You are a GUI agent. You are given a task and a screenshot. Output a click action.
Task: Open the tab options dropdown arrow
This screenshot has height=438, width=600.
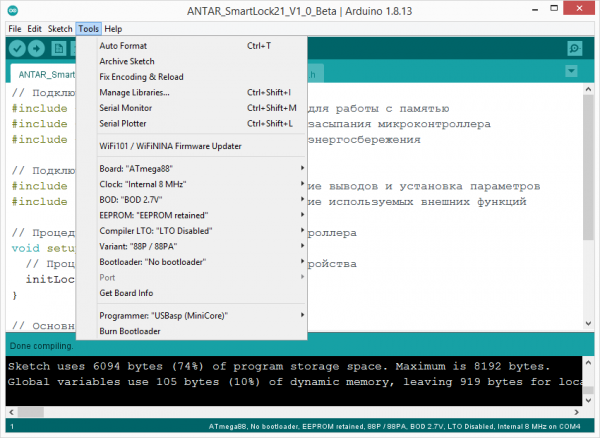(571, 71)
